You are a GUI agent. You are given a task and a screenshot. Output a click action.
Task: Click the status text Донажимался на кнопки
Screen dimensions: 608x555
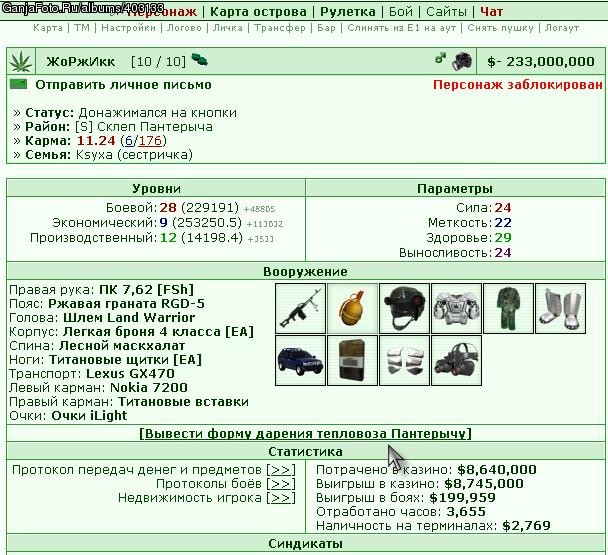point(157,113)
